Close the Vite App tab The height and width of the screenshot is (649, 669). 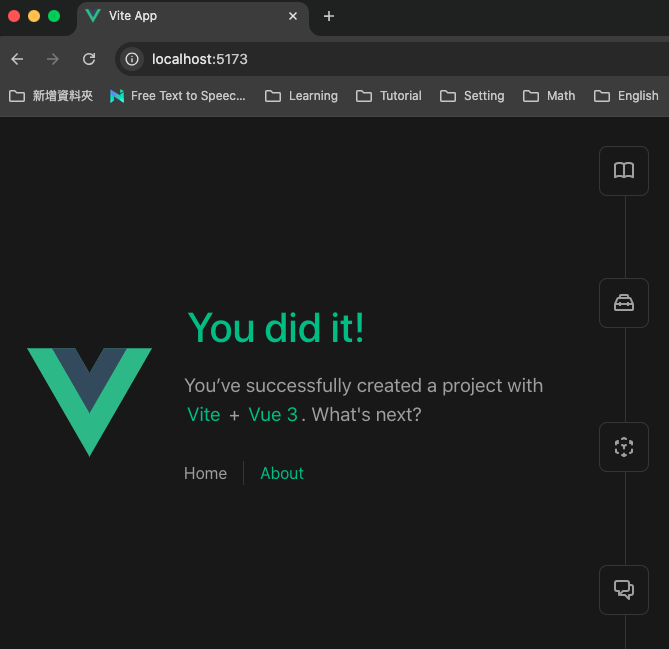coord(293,16)
